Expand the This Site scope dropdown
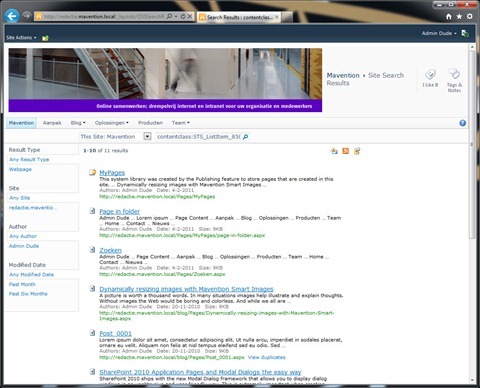This screenshot has height=388, width=480. pyautogui.click(x=147, y=136)
